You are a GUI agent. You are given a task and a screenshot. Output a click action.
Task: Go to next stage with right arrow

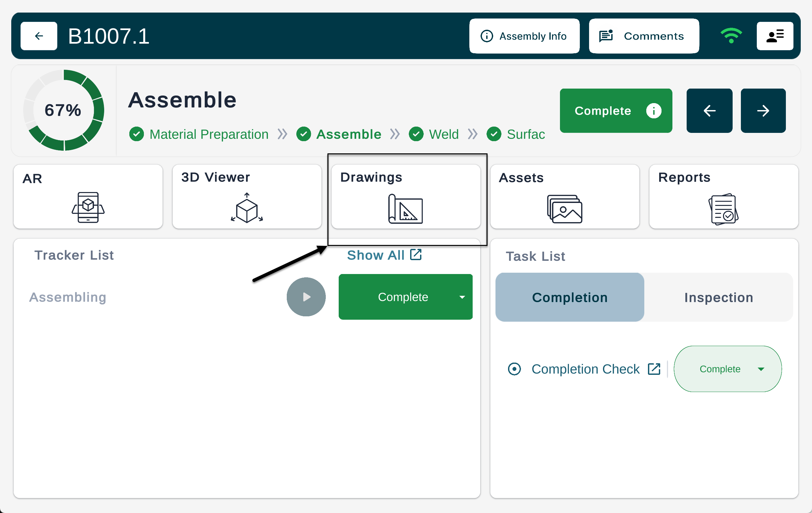click(763, 111)
